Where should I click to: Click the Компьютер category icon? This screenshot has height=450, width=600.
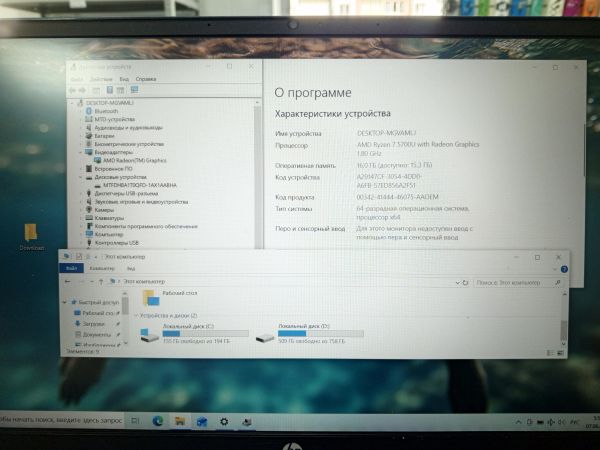pyautogui.click(x=89, y=234)
